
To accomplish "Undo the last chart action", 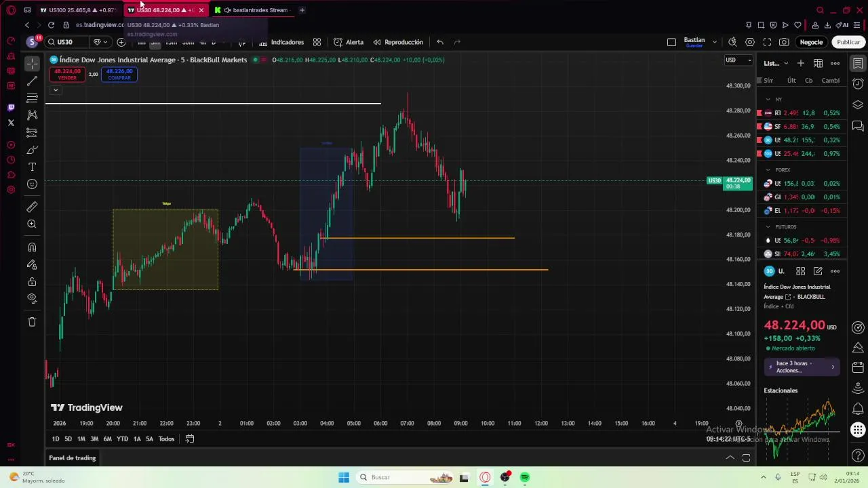I will 440,42.
